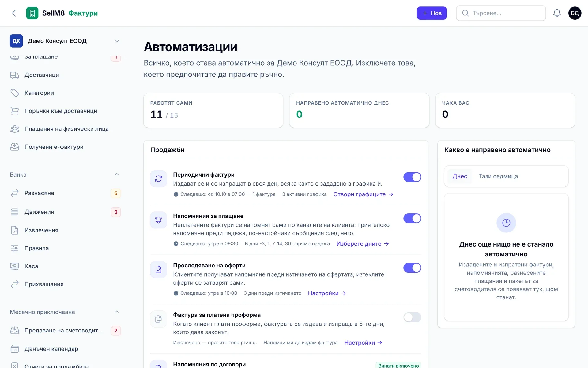Click the shopping cart icon for Поръчки към доставчици
This screenshot has height=368, width=588.
[15, 111]
